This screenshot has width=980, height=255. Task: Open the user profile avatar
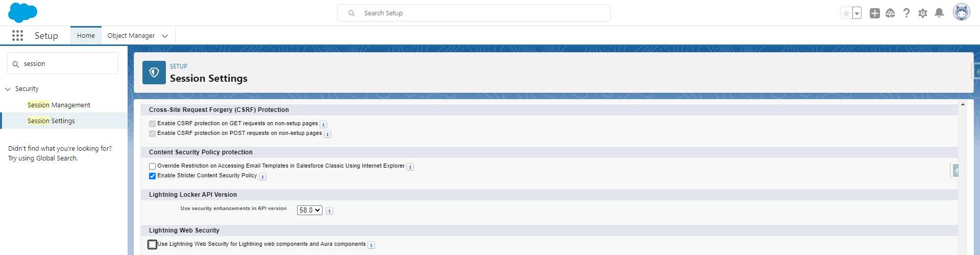[962, 12]
